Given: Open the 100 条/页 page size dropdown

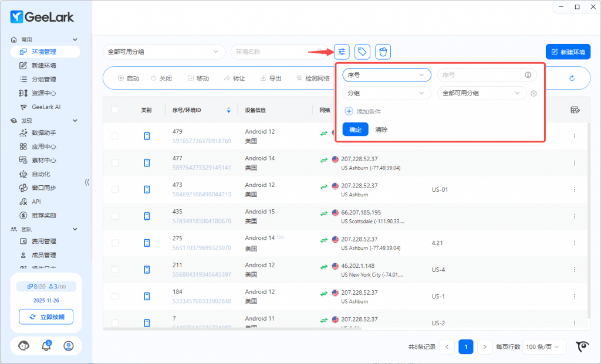Looking at the screenshot, I should [x=544, y=346].
